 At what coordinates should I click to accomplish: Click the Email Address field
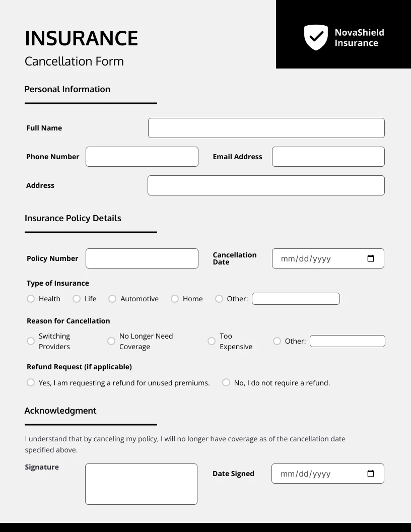point(328,156)
